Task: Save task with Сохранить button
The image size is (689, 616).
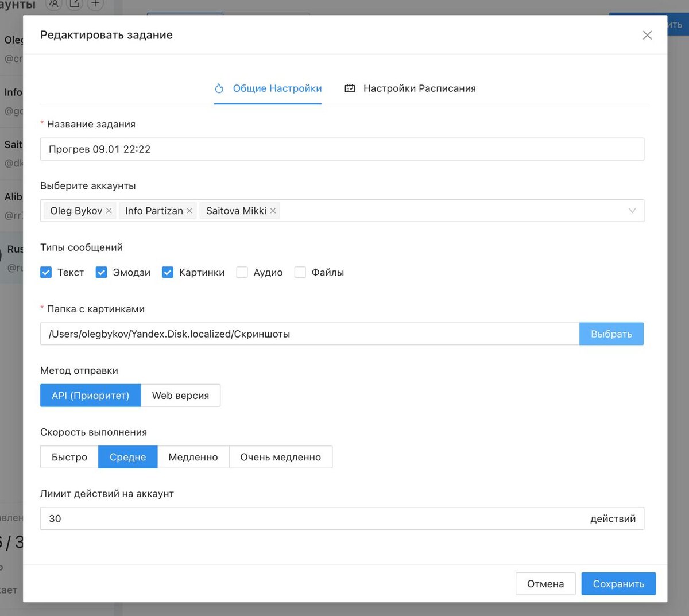Action: click(618, 584)
